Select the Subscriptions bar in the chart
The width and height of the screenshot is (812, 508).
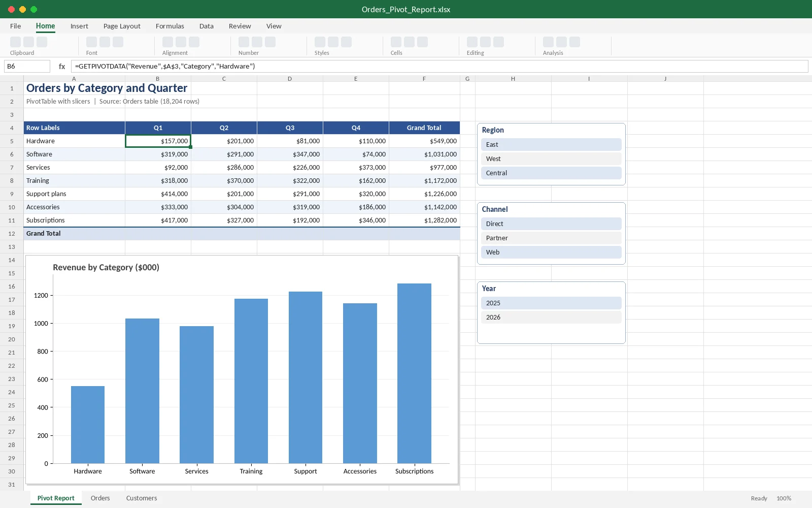pos(414,373)
